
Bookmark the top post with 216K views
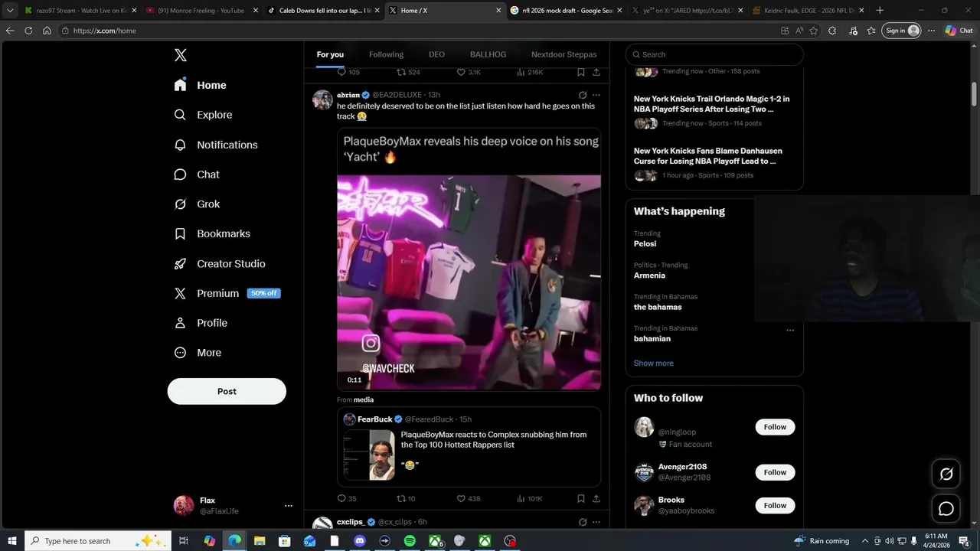[580, 72]
